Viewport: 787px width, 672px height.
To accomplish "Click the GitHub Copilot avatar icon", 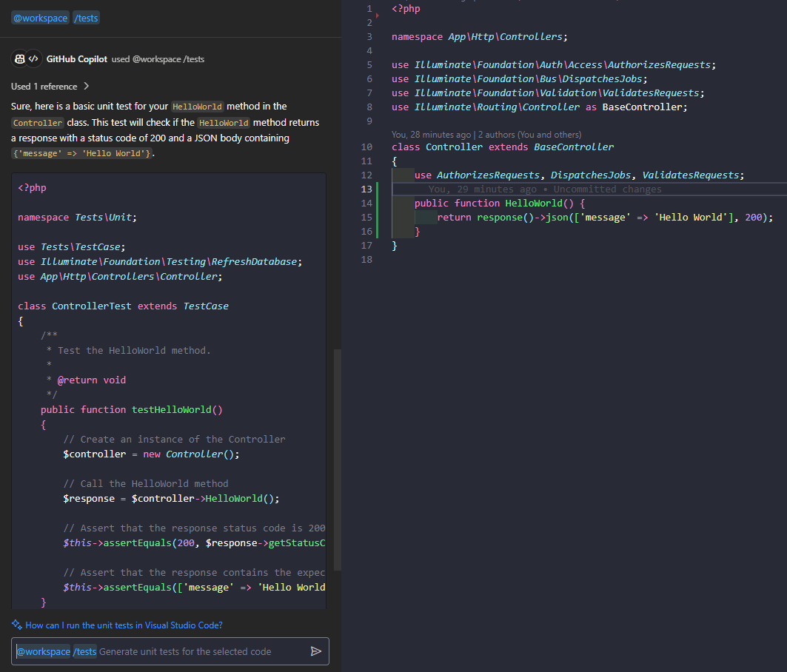I will click(19, 59).
